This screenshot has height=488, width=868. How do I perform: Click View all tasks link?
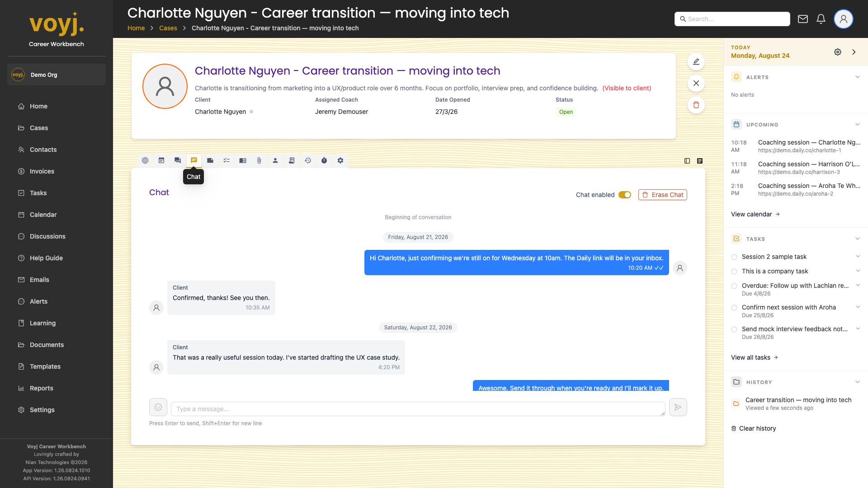pyautogui.click(x=755, y=357)
